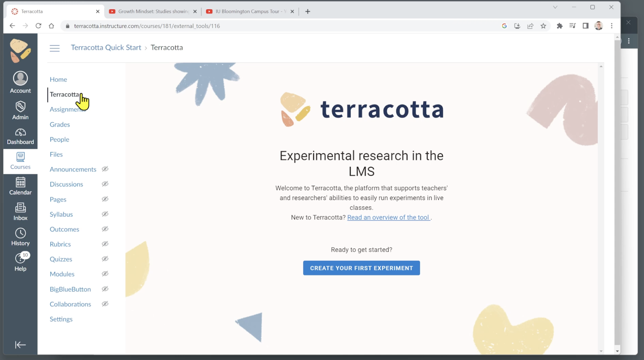The image size is (644, 360).
Task: Open Collaborations in course navigation
Action: (x=70, y=304)
